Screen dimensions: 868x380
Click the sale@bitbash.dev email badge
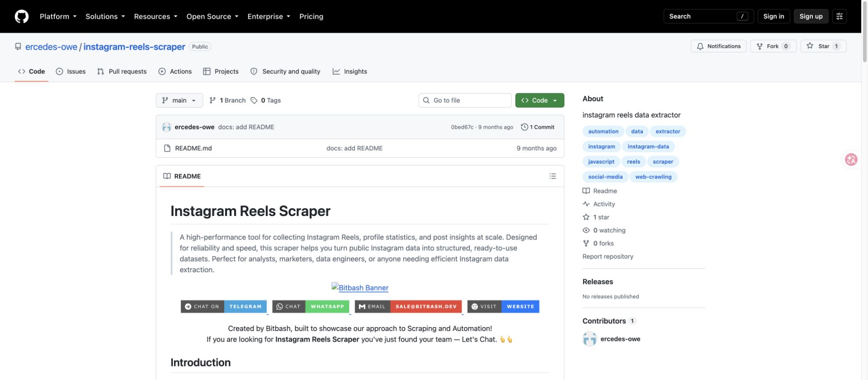pyautogui.click(x=408, y=306)
